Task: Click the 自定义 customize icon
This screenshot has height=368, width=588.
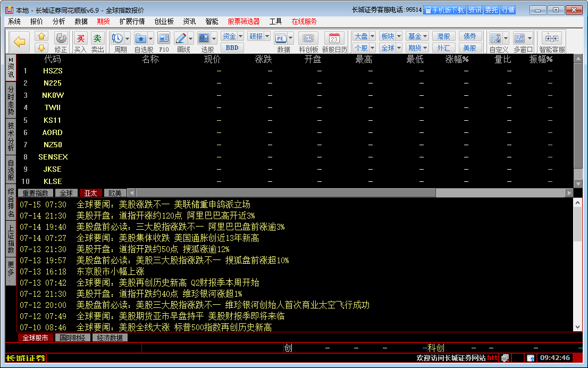Action: point(495,38)
